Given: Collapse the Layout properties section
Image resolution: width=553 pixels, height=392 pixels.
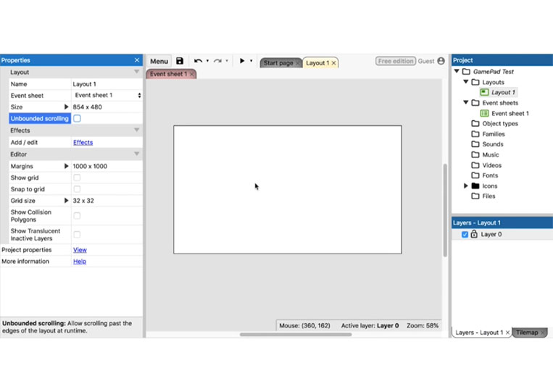Looking at the screenshot, I should pyautogui.click(x=136, y=72).
